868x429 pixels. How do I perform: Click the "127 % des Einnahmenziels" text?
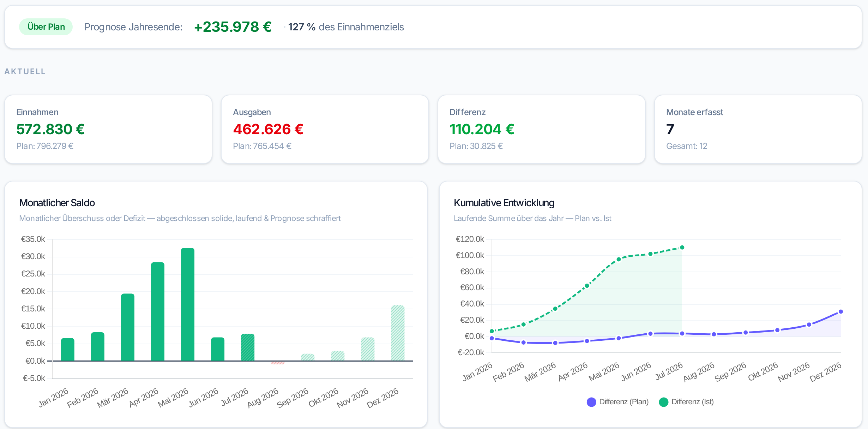pyautogui.click(x=346, y=27)
